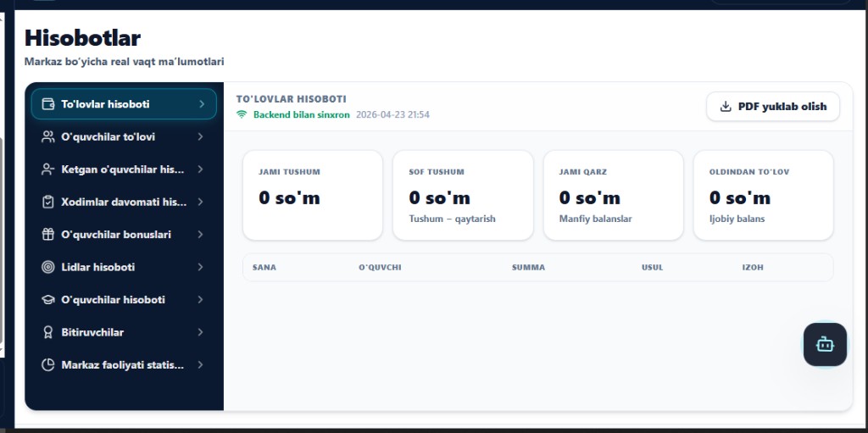Image resolution: width=868 pixels, height=433 pixels.
Task: Click the user-minus icon for Ketgan o'quvchilar
Action: [48, 169]
